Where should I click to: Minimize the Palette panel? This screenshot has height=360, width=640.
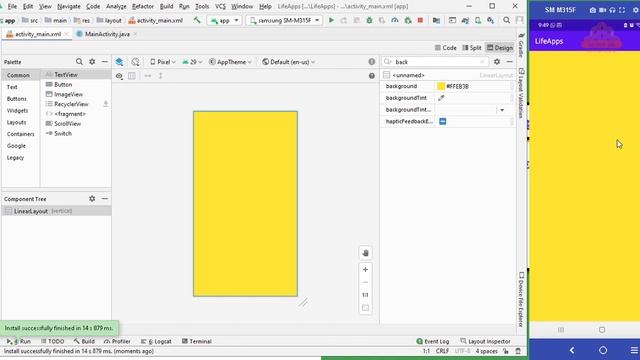105,62
